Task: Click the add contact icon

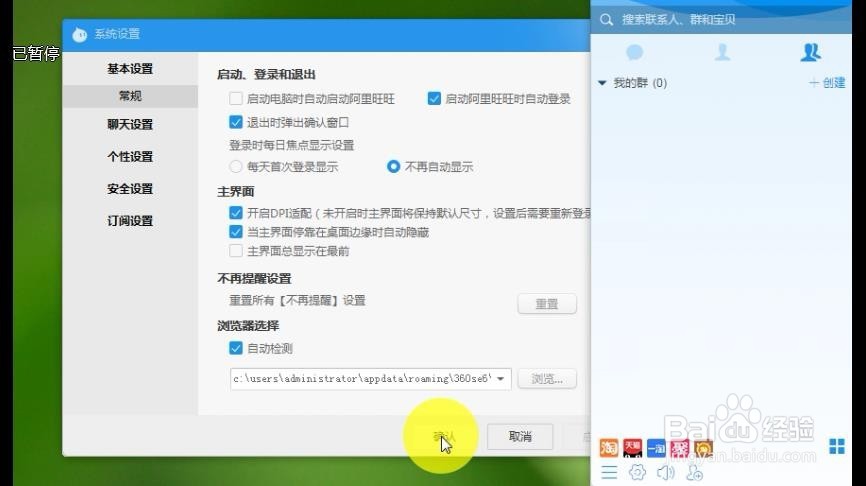Action: (x=694, y=472)
